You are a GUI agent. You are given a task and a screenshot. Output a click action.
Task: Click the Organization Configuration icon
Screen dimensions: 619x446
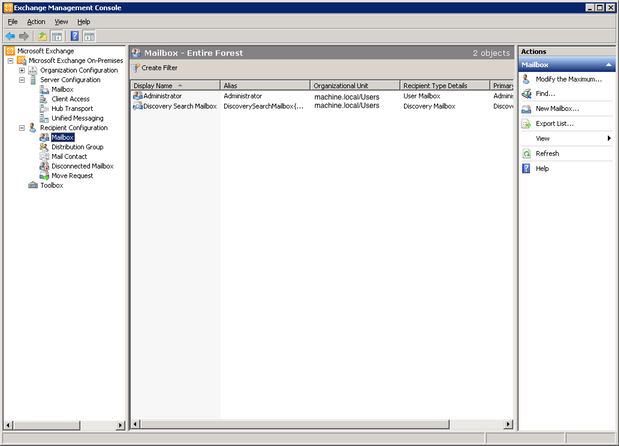[33, 70]
